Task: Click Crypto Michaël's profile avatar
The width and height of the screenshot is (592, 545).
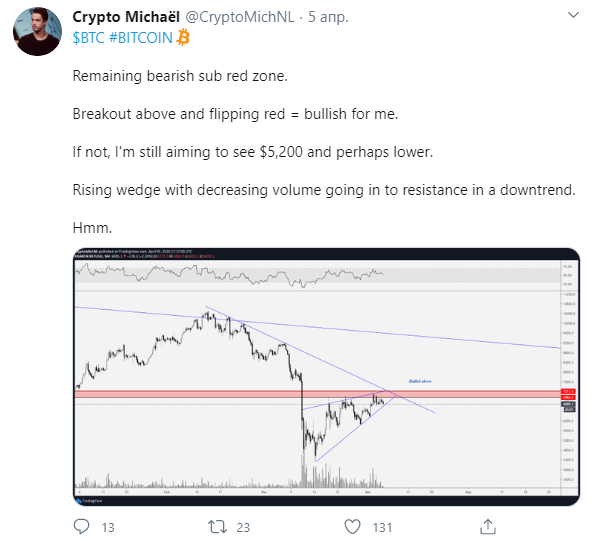Action: (37, 31)
